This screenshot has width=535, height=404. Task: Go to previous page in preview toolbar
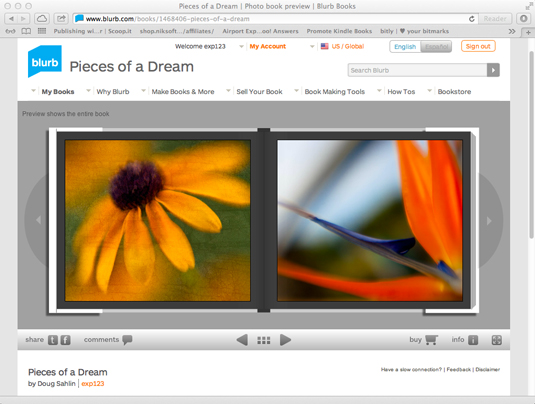click(x=242, y=340)
